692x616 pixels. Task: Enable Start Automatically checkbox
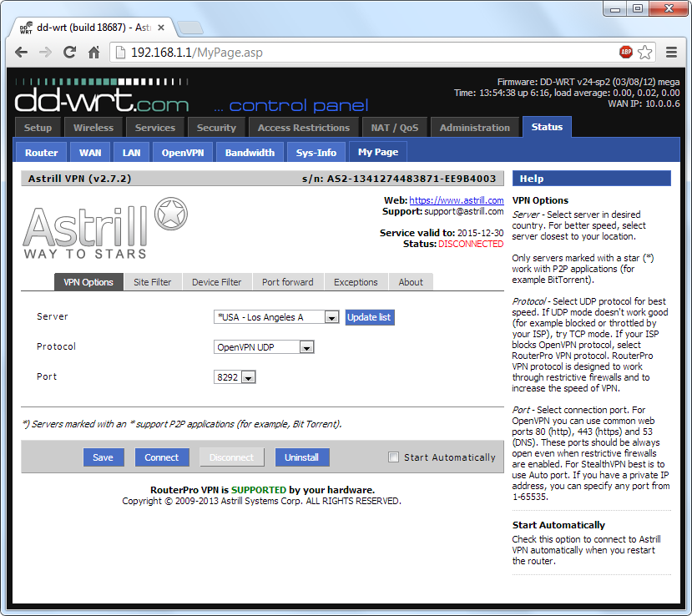click(x=393, y=457)
